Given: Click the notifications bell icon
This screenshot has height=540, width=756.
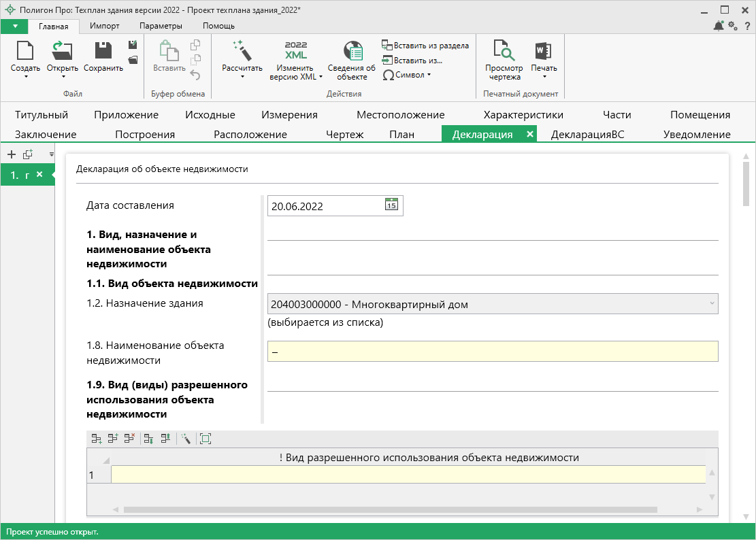Looking at the screenshot, I should (x=719, y=26).
